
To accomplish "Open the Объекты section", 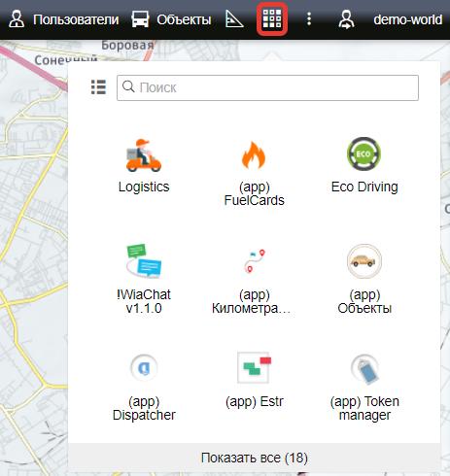I will pos(171,19).
